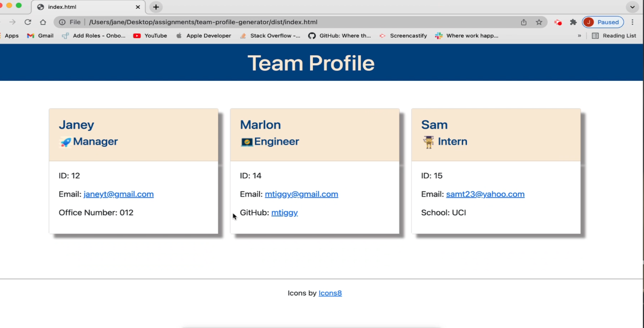Click the scroll-down arrow at top right

[632, 7]
